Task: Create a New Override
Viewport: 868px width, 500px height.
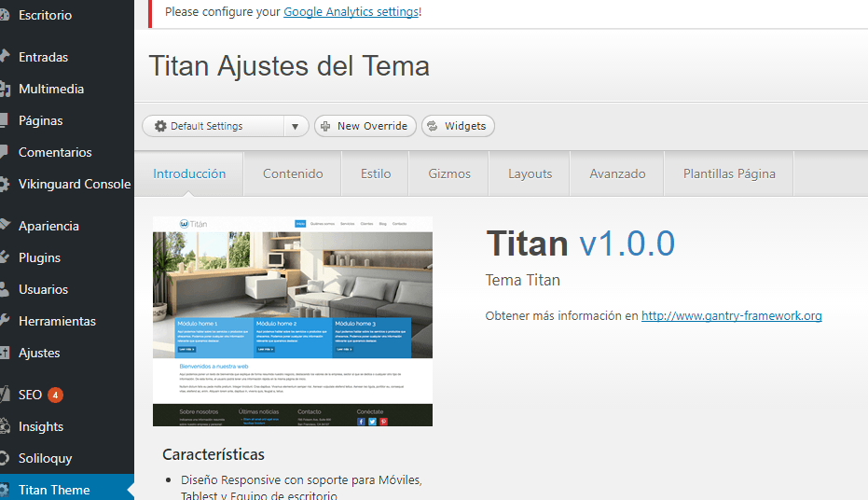Action: click(x=365, y=126)
